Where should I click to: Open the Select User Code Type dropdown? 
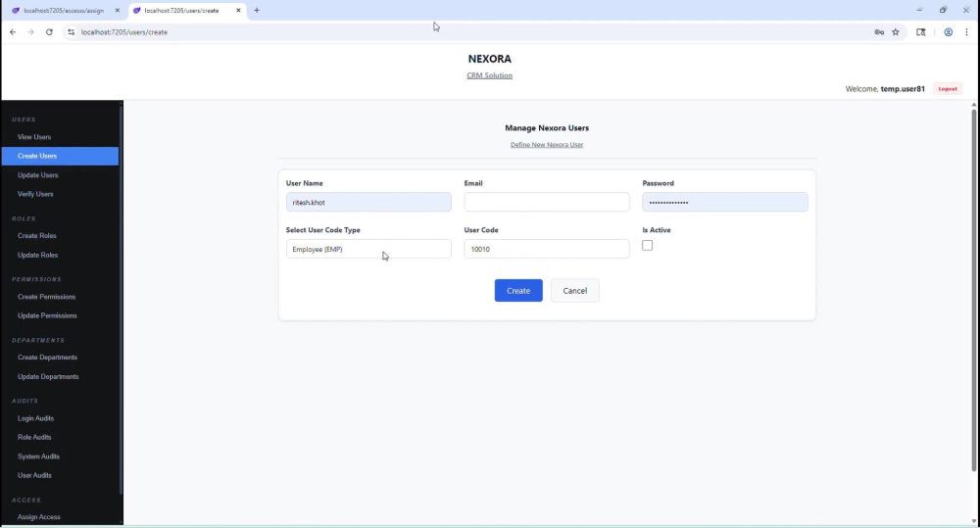368,249
